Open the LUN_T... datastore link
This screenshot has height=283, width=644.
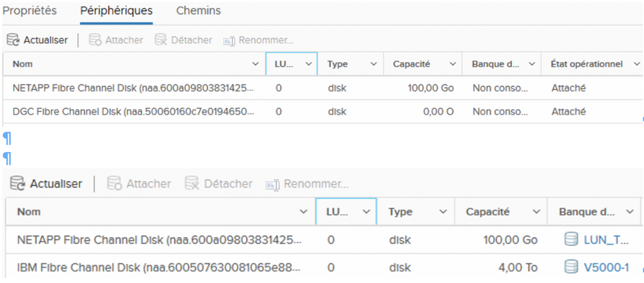click(x=606, y=240)
